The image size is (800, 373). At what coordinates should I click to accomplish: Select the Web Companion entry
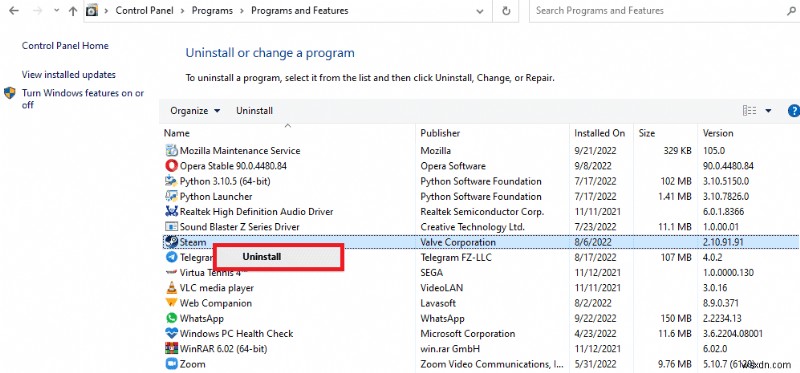pyautogui.click(x=215, y=303)
